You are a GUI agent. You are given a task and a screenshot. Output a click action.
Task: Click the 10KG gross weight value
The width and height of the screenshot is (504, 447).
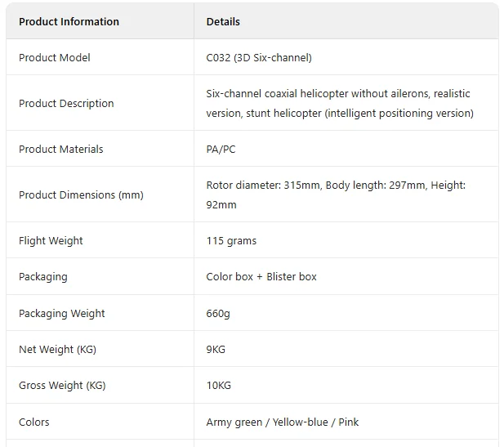pos(219,386)
